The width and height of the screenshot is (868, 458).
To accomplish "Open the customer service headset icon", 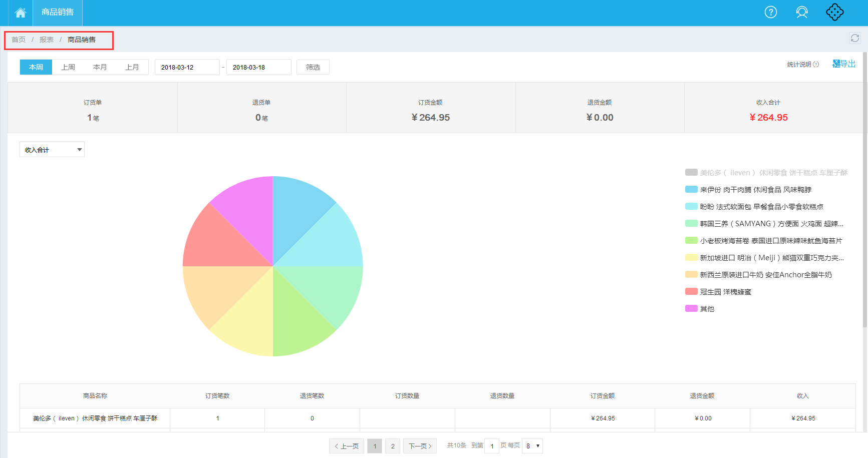I will click(x=802, y=12).
